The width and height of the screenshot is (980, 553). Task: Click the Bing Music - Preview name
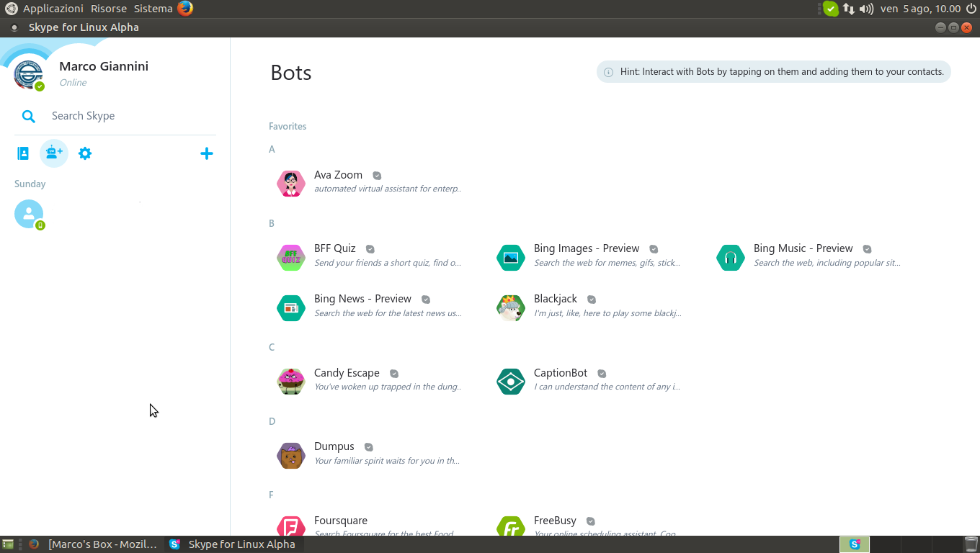pos(803,248)
